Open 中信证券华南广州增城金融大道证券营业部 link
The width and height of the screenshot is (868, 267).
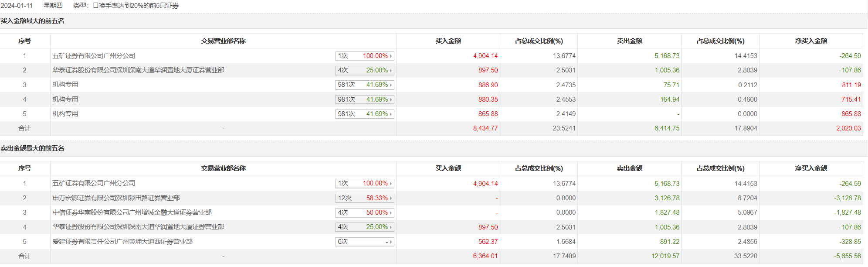point(132,212)
